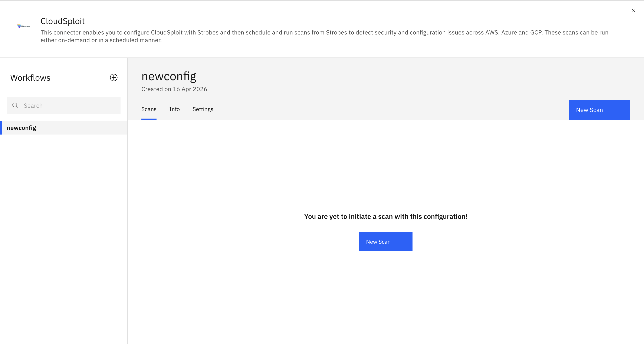
Task: Click the CloudSploit title heading
Action: point(62,21)
